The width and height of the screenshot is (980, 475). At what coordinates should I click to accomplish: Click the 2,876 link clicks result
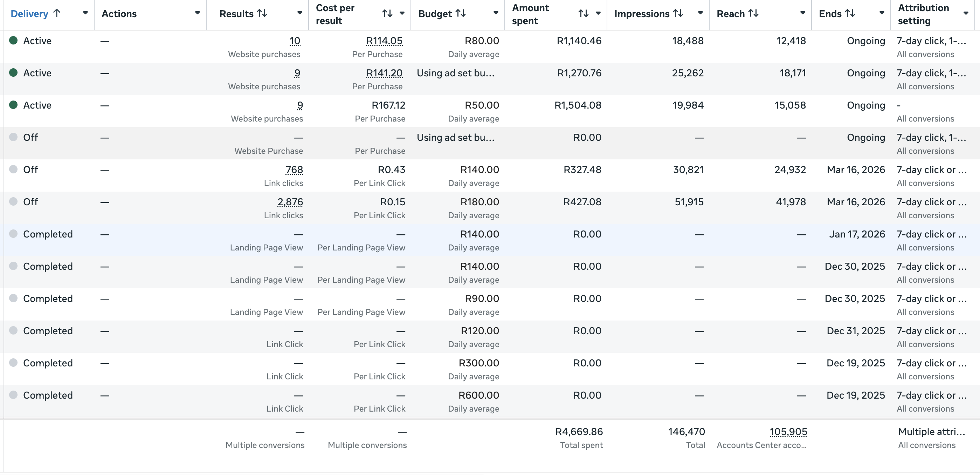(x=290, y=202)
